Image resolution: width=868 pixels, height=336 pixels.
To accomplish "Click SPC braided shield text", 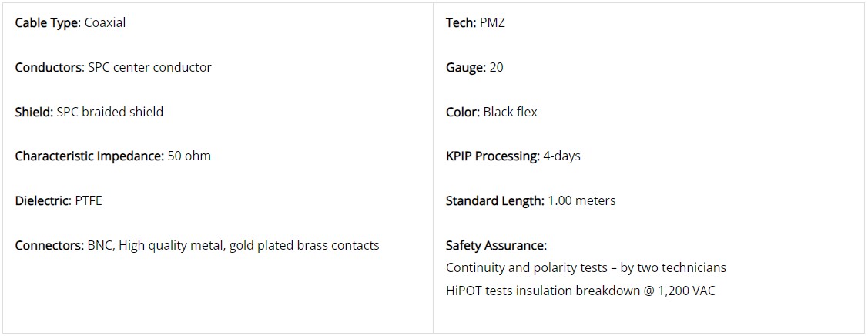I will tap(110, 112).
